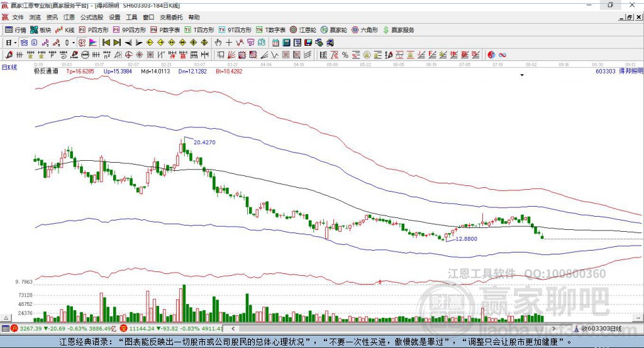Open the 交易委托 menu
644x348 pixels.
click(x=171, y=17)
